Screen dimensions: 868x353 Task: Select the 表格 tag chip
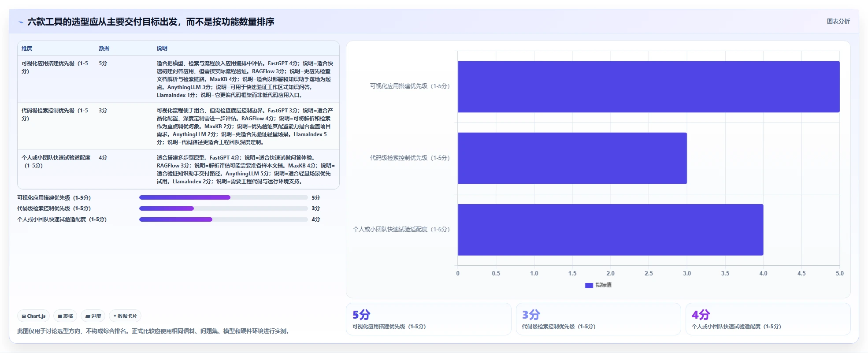click(65, 316)
